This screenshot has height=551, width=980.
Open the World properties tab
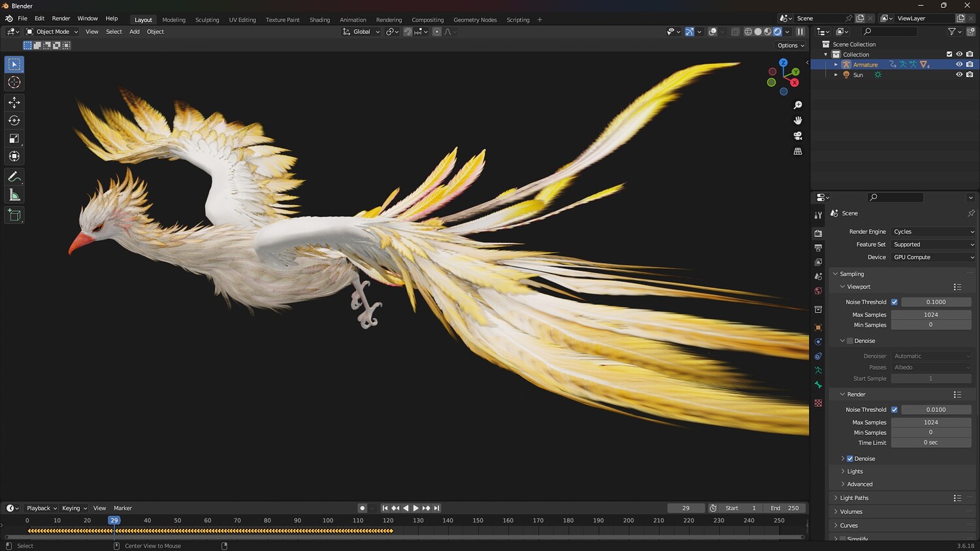point(818,291)
